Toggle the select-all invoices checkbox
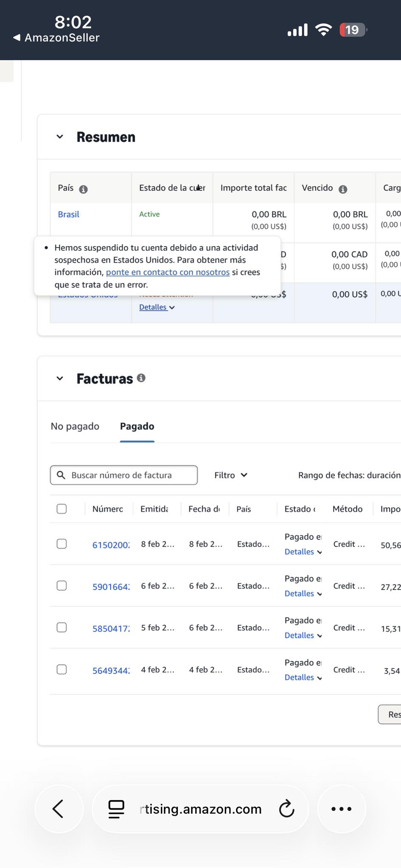This screenshot has height=868, width=401. (62, 509)
